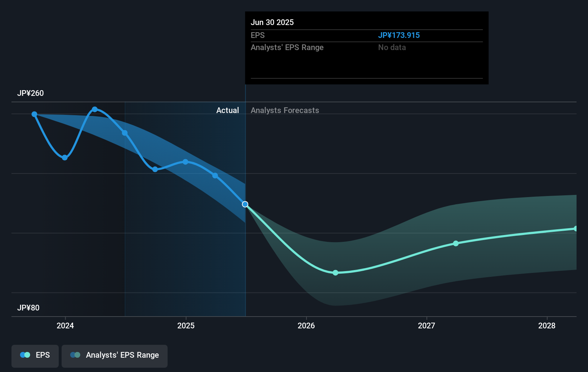
Task: Select the white data point marker at Jun 2025
Action: pos(245,204)
